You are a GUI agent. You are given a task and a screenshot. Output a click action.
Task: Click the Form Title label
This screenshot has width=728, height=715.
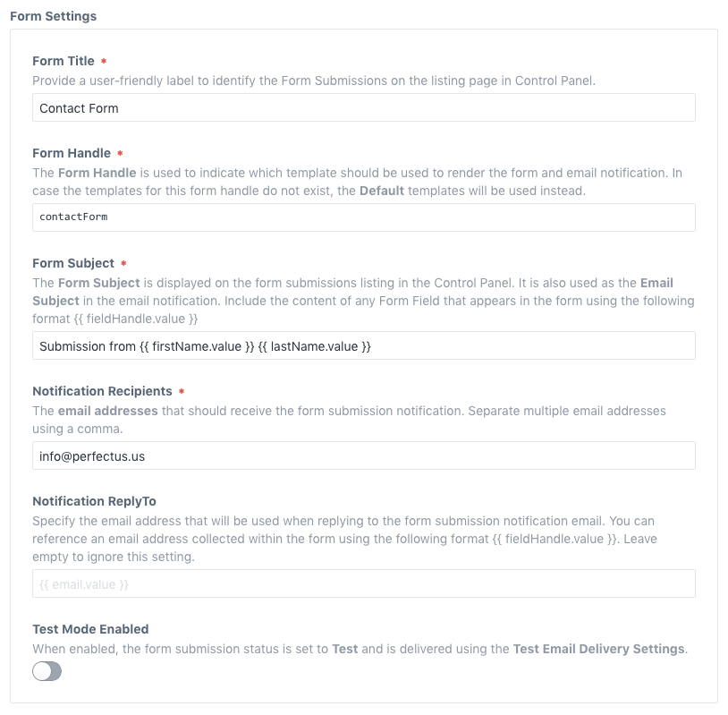[63, 61]
